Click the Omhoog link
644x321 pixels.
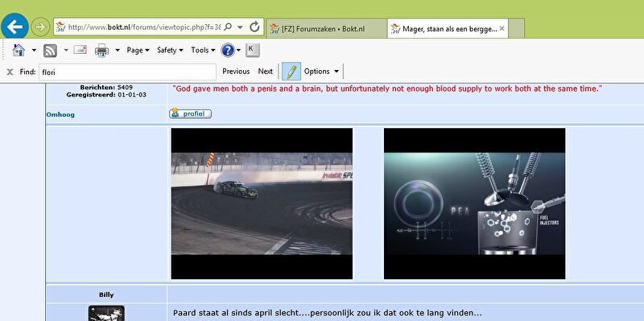click(60, 114)
